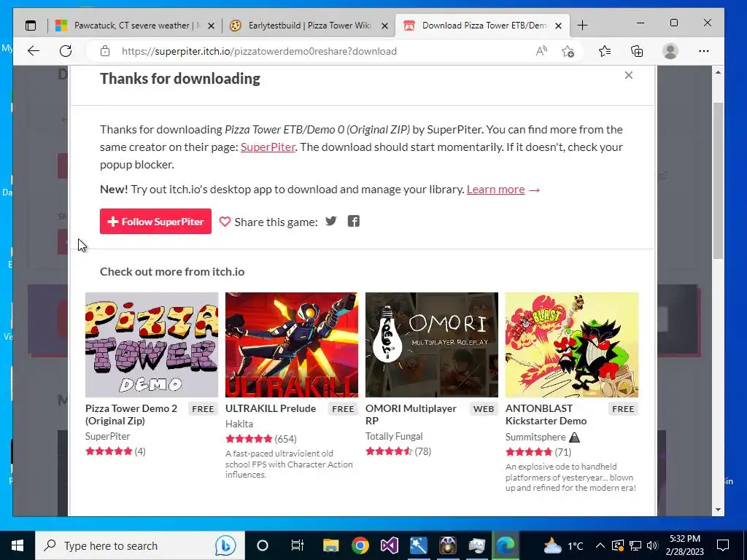Close the Earlytestbuild Pizza Tower Wiki tab
The width and height of the screenshot is (747, 560).
point(384,26)
